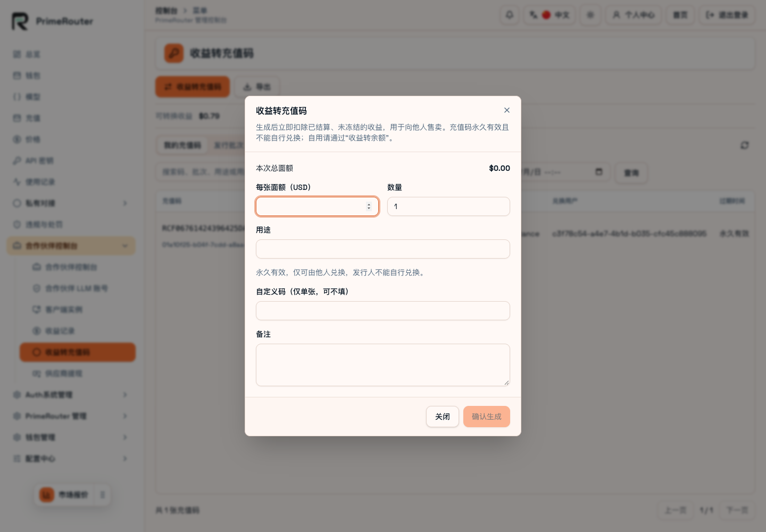Viewport: 766px width, 532px height.
Task: Click the $0.00 total amount value
Action: point(499,168)
